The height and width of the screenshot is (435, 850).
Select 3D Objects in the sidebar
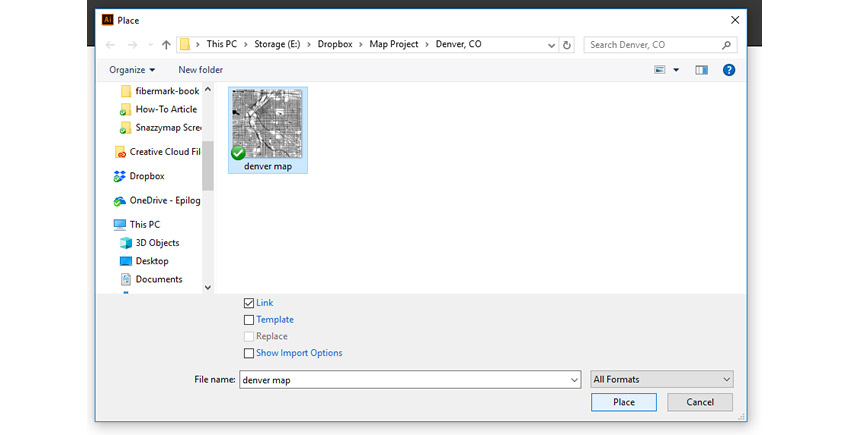pyautogui.click(x=157, y=243)
